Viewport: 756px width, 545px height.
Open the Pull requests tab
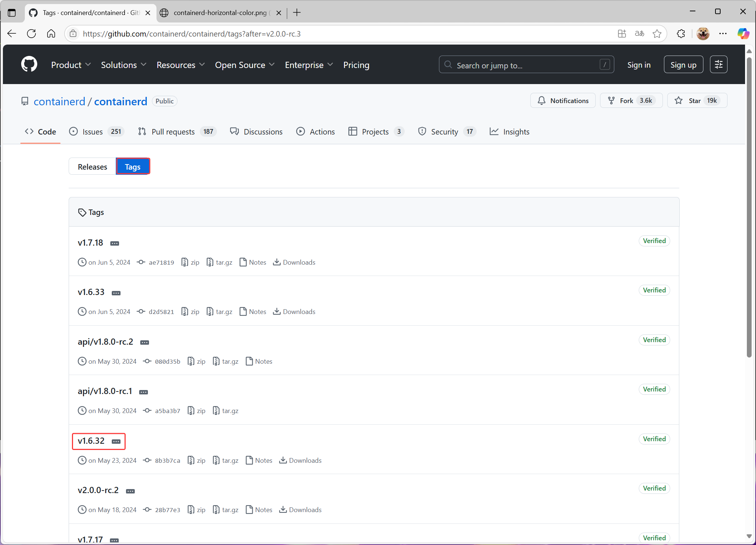coord(177,132)
